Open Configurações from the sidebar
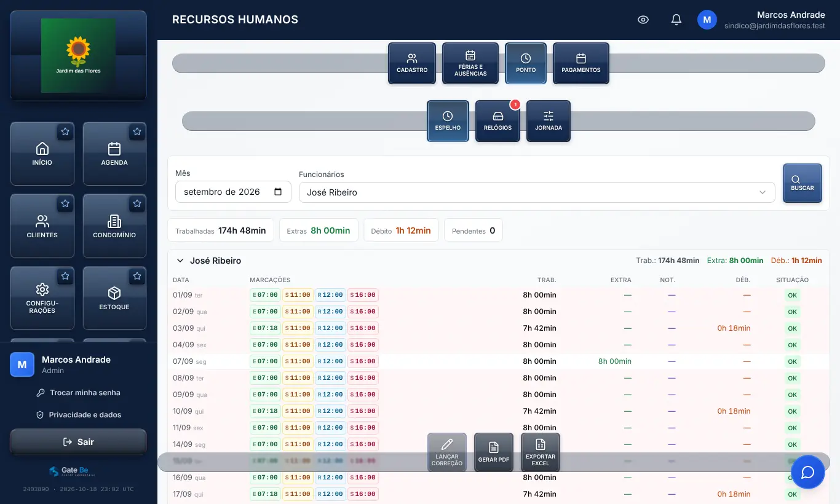Screen dimensions: 840x504 pyautogui.click(x=42, y=298)
